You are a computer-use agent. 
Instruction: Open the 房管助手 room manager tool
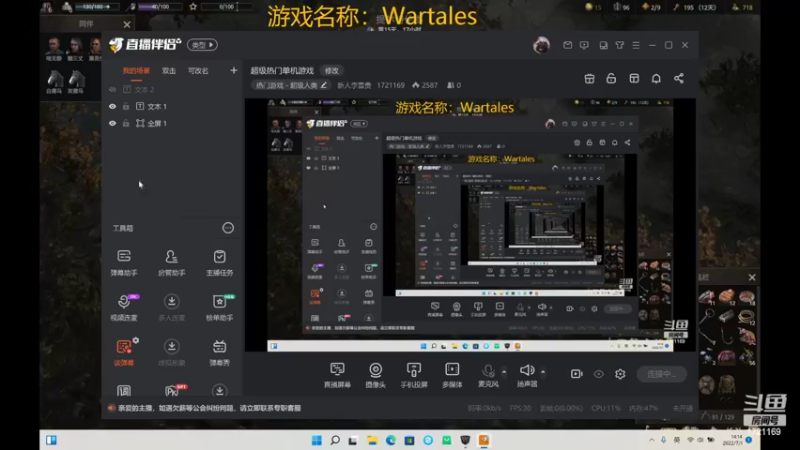click(171, 262)
